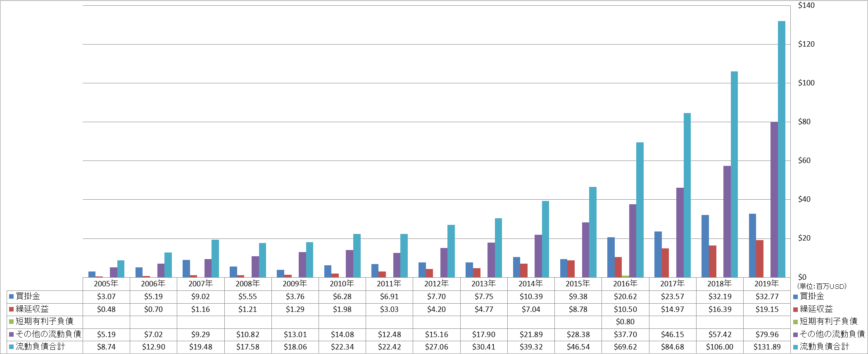Click the $69.62 total cell for 2016
Screen dimensions: 868x354
pyautogui.click(x=625, y=347)
